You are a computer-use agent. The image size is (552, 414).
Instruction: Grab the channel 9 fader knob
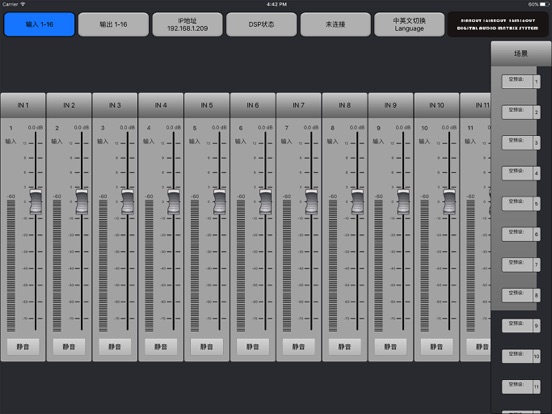(403, 202)
